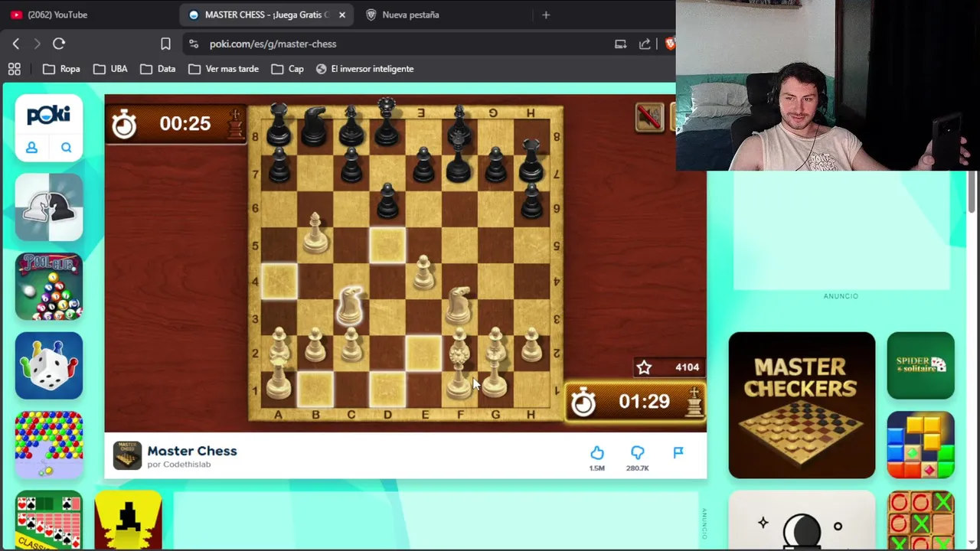Open the colorful block puzzle thumbnail
The height and width of the screenshot is (551, 980).
921,445
